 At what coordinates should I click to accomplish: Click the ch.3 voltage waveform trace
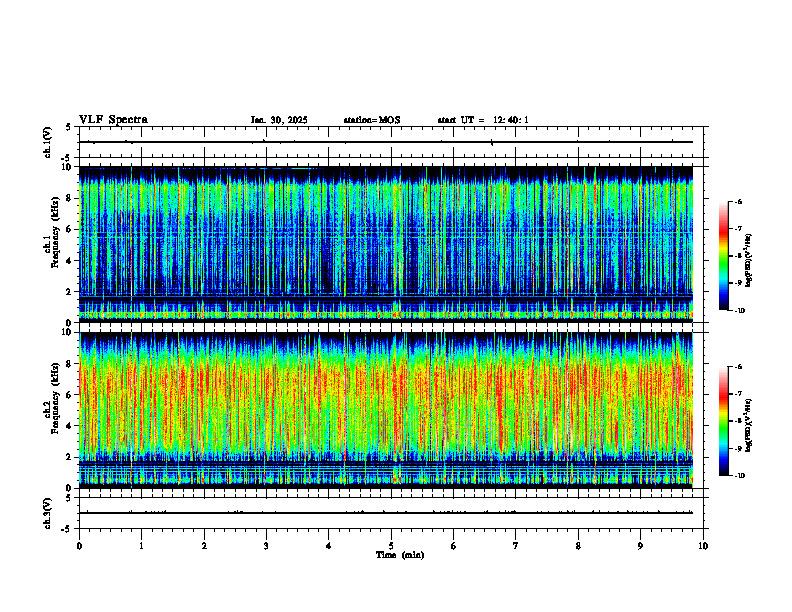point(386,513)
